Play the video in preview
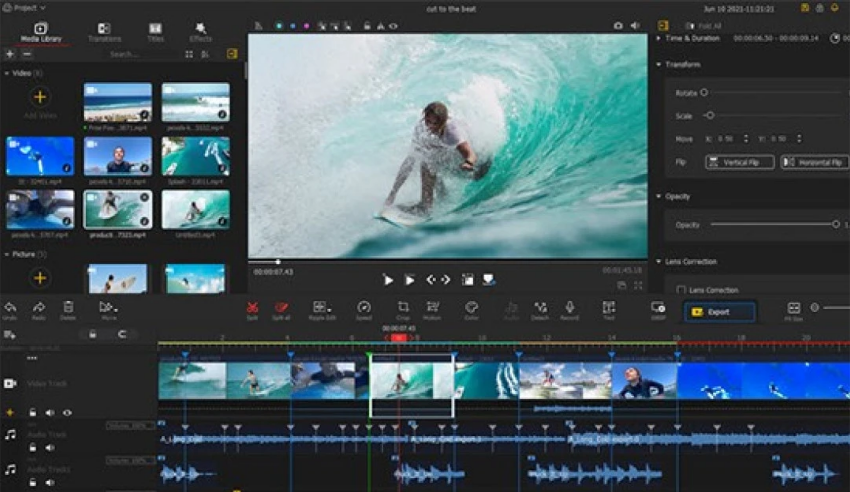This screenshot has width=850, height=492. [388, 280]
